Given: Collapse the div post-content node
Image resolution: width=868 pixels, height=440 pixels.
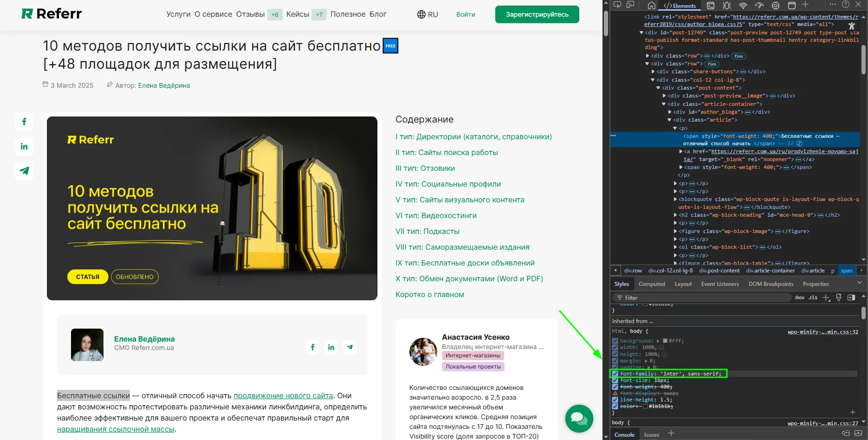Looking at the screenshot, I should 658,87.
